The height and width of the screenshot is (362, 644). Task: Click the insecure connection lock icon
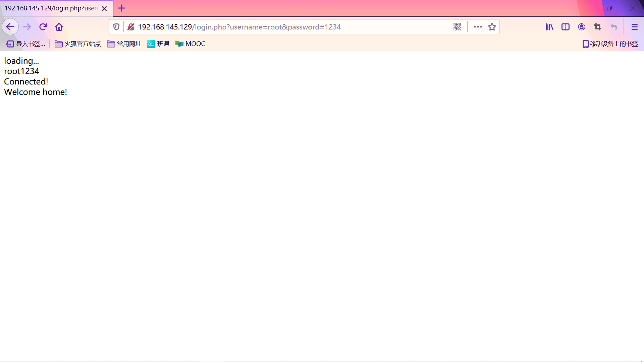[x=131, y=27]
